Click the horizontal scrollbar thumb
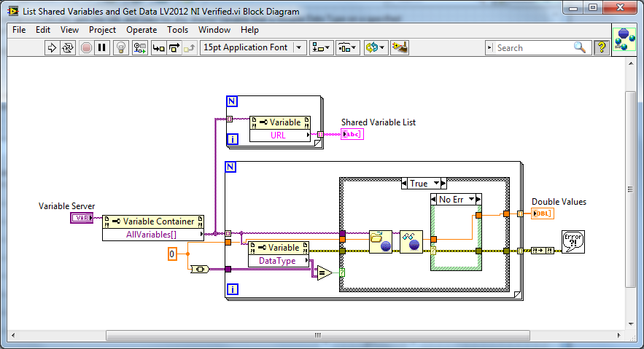Screen dimensions: 644x349 317,335
